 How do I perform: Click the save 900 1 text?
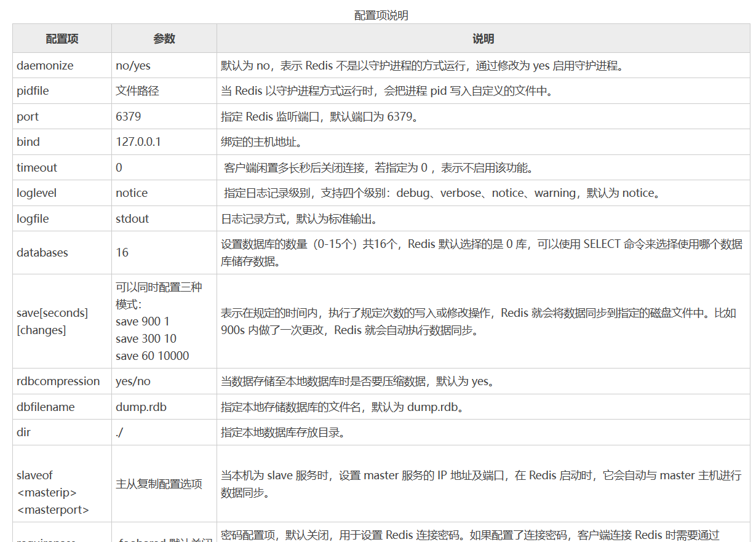click(x=141, y=321)
